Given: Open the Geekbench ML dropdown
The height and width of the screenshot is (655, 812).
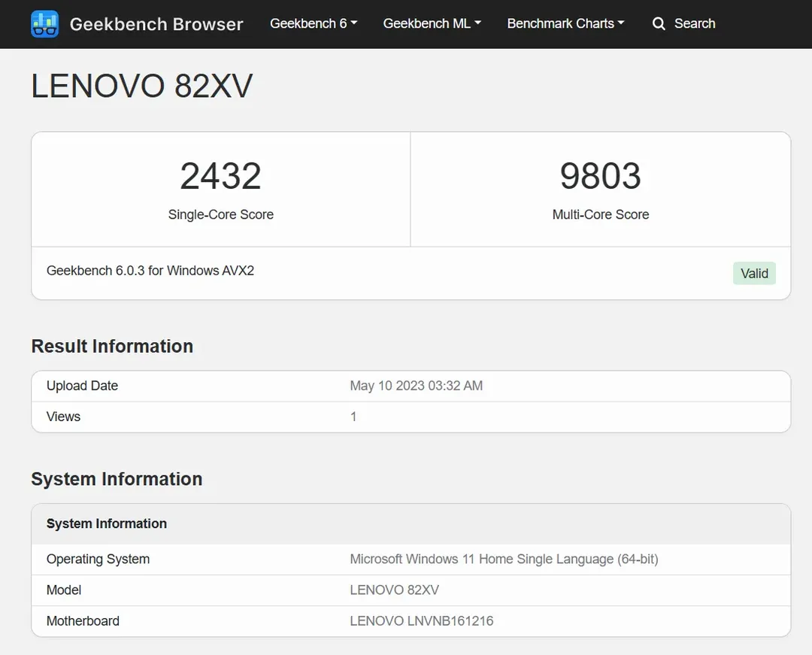Looking at the screenshot, I should point(432,23).
